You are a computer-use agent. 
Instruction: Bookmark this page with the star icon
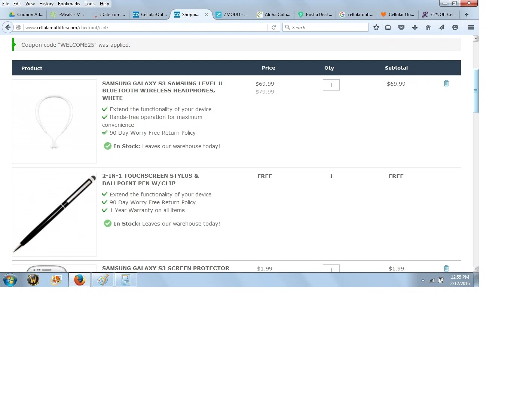point(376,27)
